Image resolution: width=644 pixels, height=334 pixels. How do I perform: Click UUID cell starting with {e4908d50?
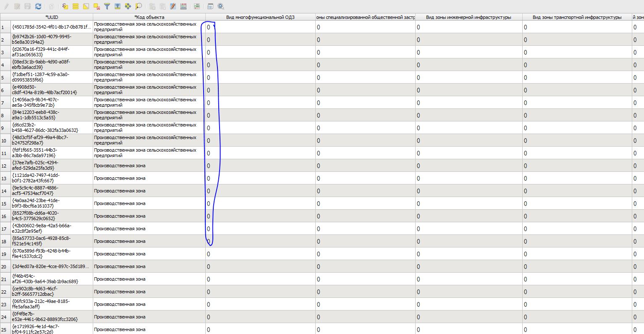tap(52, 90)
